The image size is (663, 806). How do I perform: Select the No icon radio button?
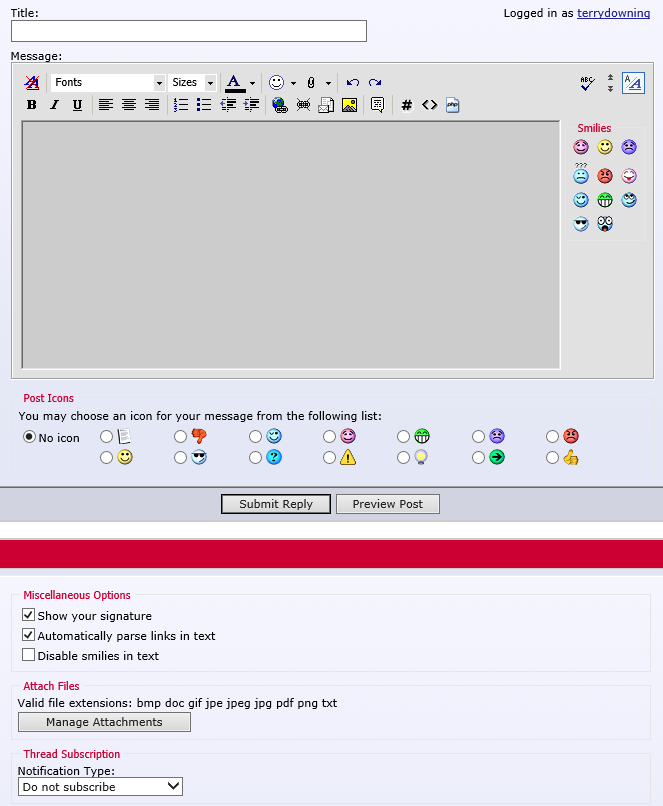(29, 437)
